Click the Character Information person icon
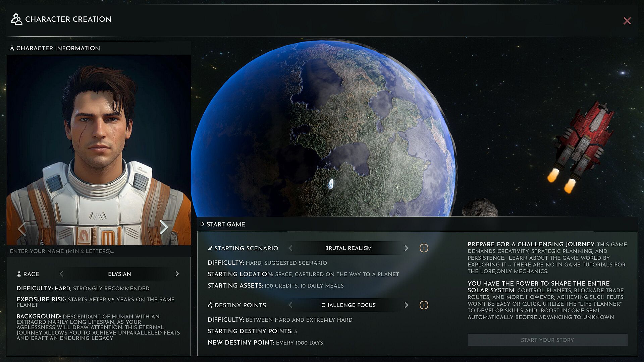 pyautogui.click(x=12, y=48)
